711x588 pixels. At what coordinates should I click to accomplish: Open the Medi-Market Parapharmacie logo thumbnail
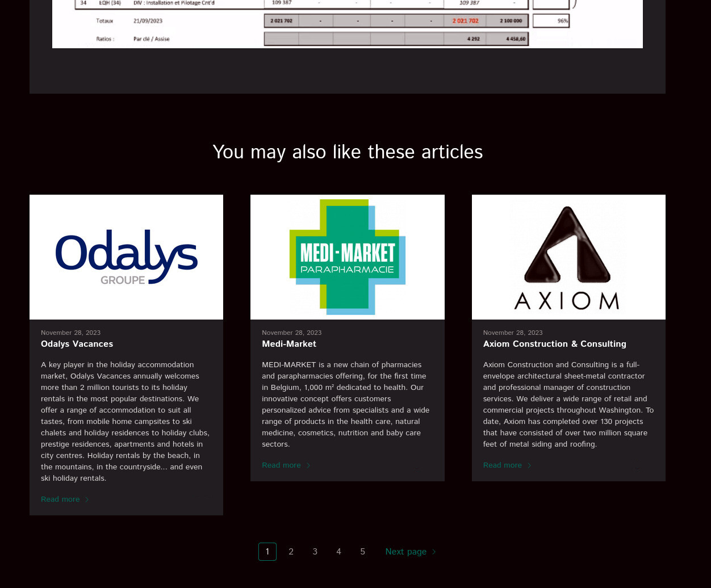click(x=348, y=257)
